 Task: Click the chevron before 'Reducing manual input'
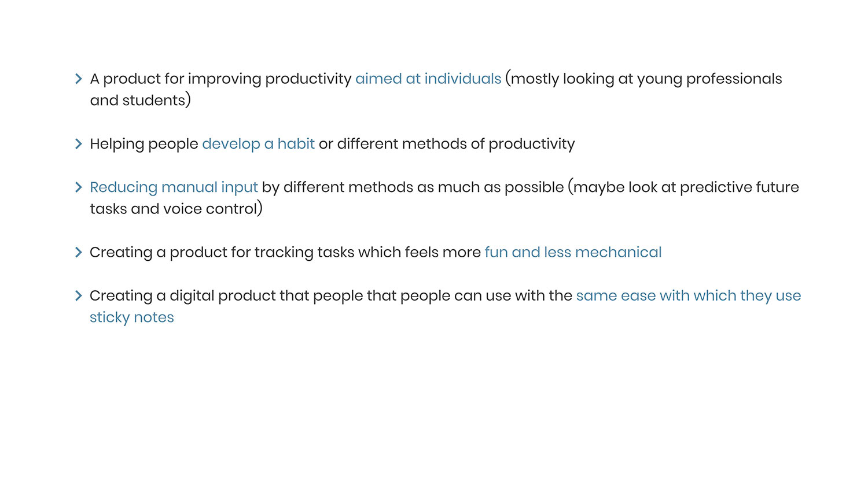pos(79,187)
